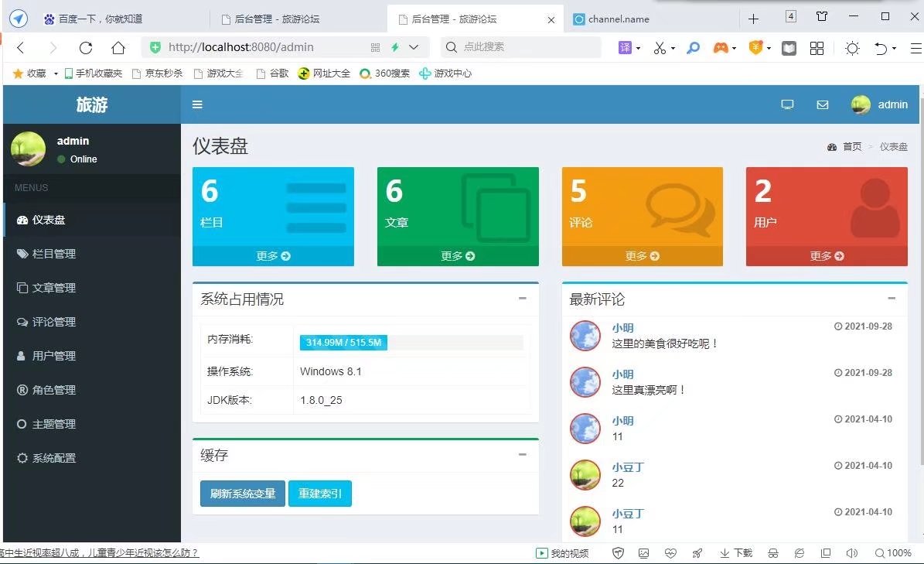Viewport: 924px width, 564px height.
Task: Click 更多 on the 栏目 card
Action: click(273, 256)
